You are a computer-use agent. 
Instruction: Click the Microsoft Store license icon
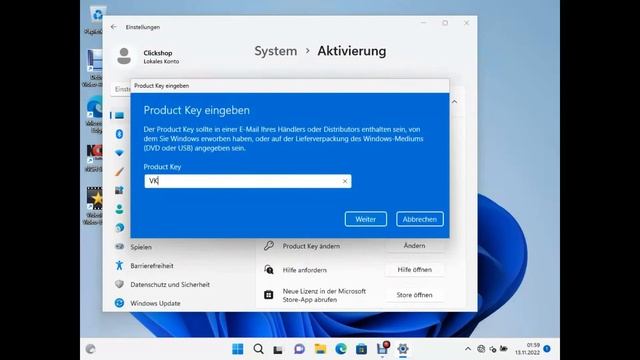click(x=269, y=295)
